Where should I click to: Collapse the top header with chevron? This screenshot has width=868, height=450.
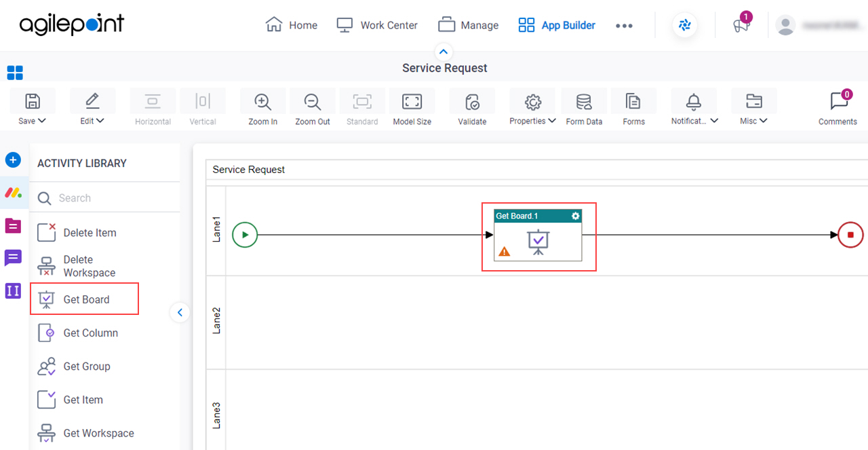point(443,52)
